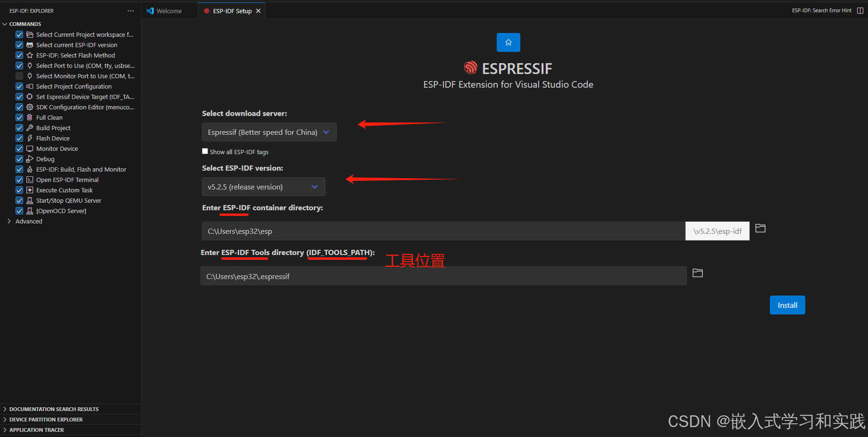The width and height of the screenshot is (868, 437).
Task: Select the ESP-IDF Setup tab
Action: click(x=232, y=11)
